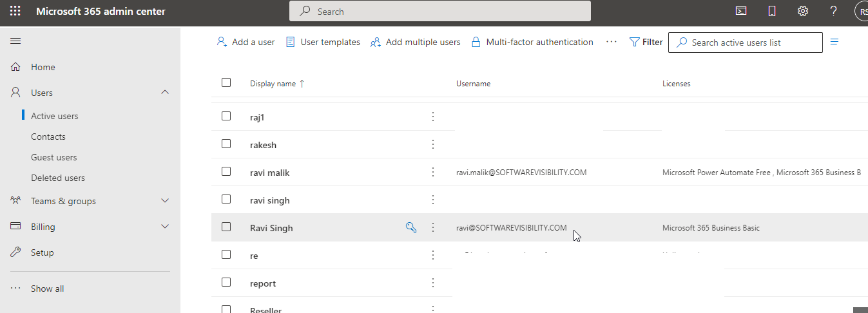Click the Teams & groups icon

16,201
